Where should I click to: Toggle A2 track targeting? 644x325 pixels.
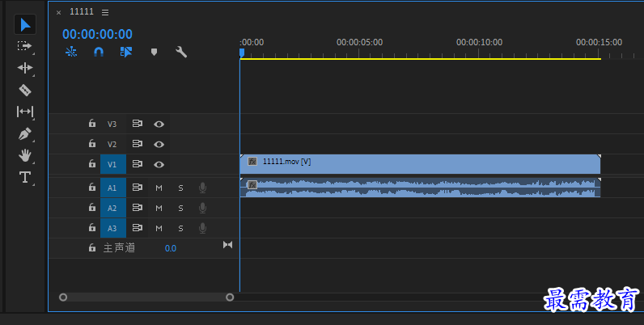coord(113,208)
